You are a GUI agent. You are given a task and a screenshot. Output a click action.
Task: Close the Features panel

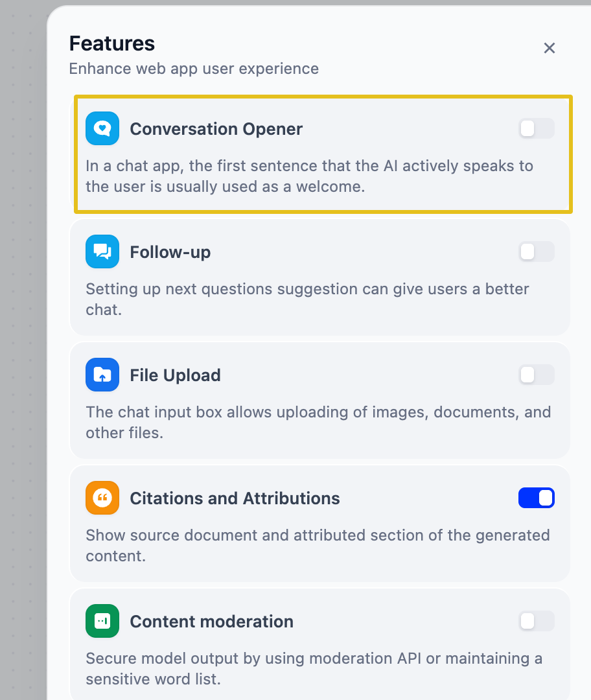point(550,48)
